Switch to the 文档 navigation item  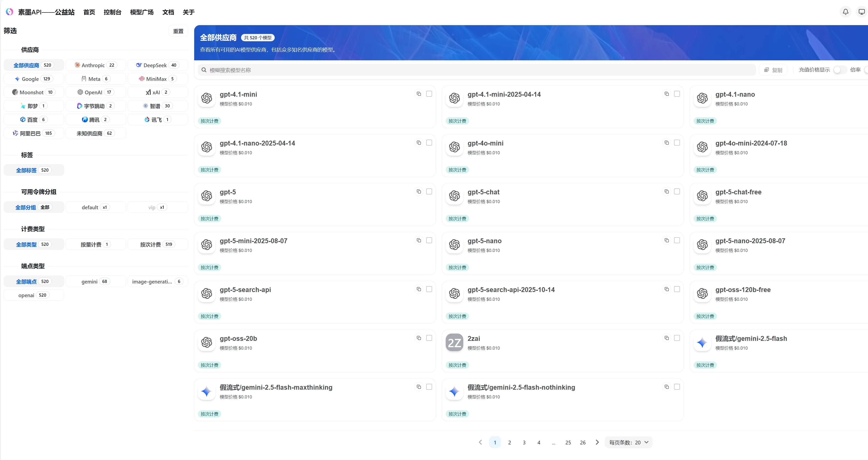point(168,12)
